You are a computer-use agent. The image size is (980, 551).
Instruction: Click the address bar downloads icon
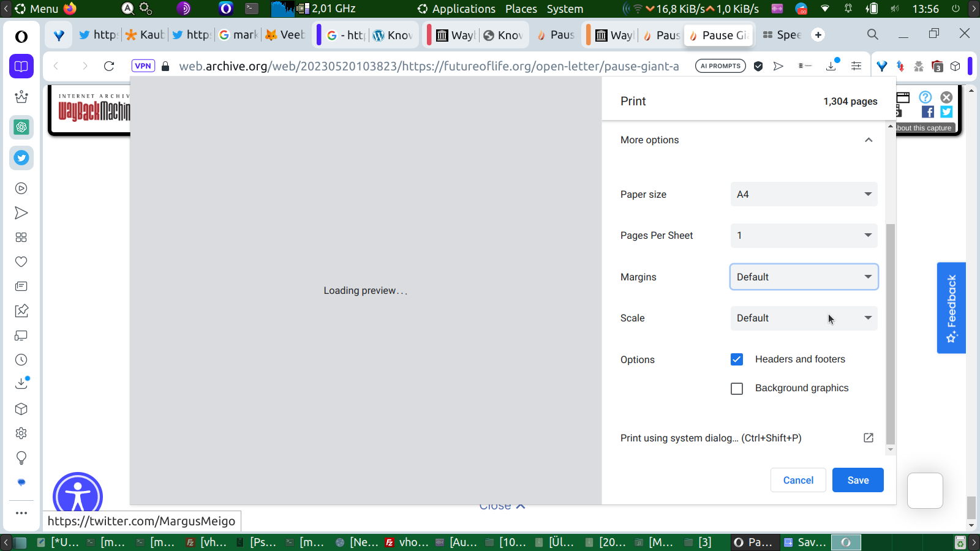[831, 66]
